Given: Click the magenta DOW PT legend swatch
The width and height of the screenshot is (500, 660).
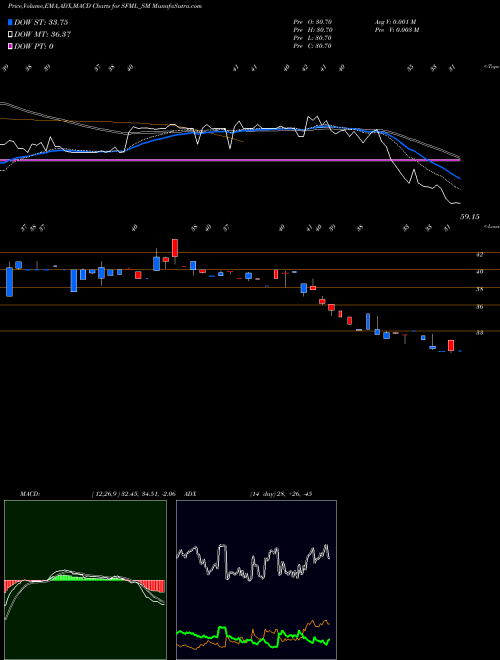Looking at the screenshot, I should pyautogui.click(x=11, y=46).
